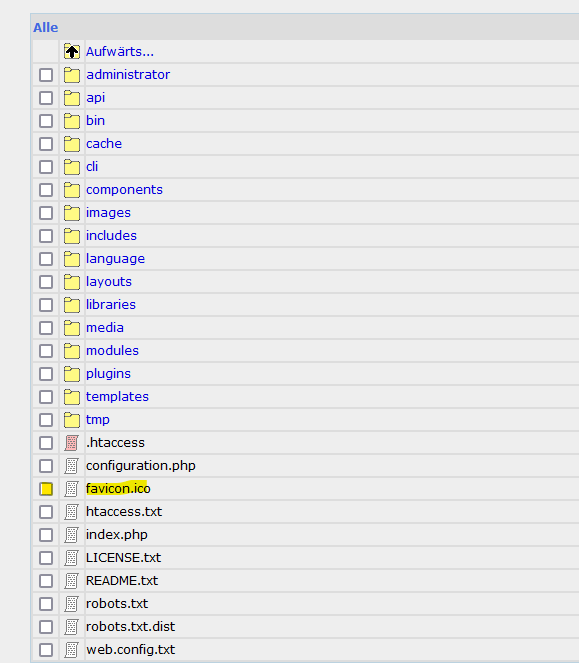
Task: Tick the checkbox for the cache folder
Action: point(46,144)
